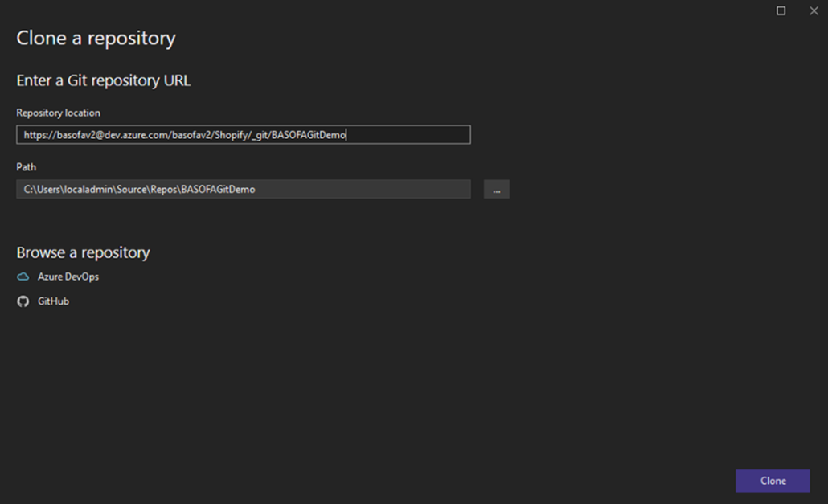Click the 'Browse a repository' heading
The height and width of the screenshot is (504, 828).
click(x=83, y=252)
